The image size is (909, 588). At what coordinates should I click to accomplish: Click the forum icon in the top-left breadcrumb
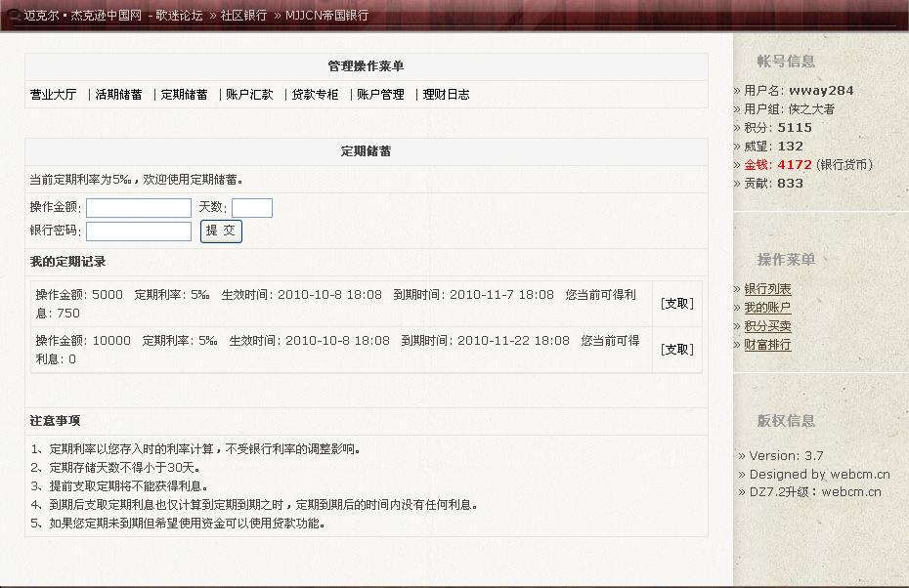[x=13, y=16]
